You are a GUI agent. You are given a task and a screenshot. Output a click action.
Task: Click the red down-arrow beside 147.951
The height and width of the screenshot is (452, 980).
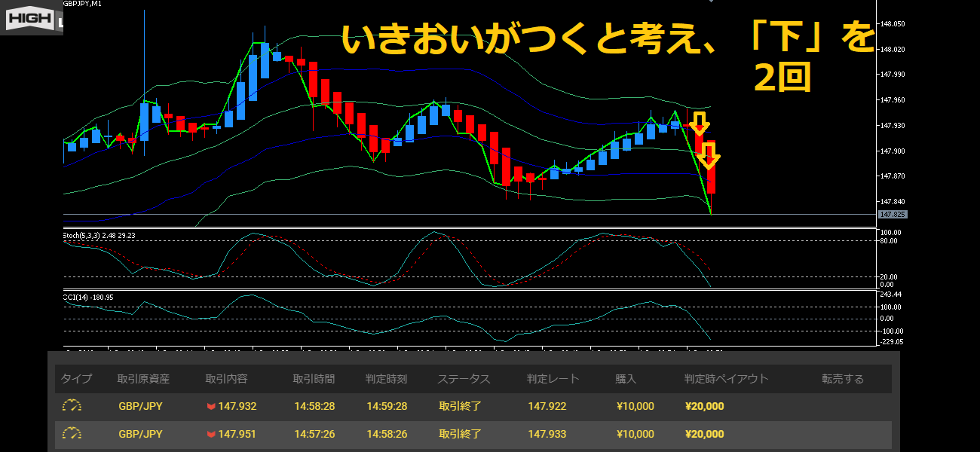[211, 435]
